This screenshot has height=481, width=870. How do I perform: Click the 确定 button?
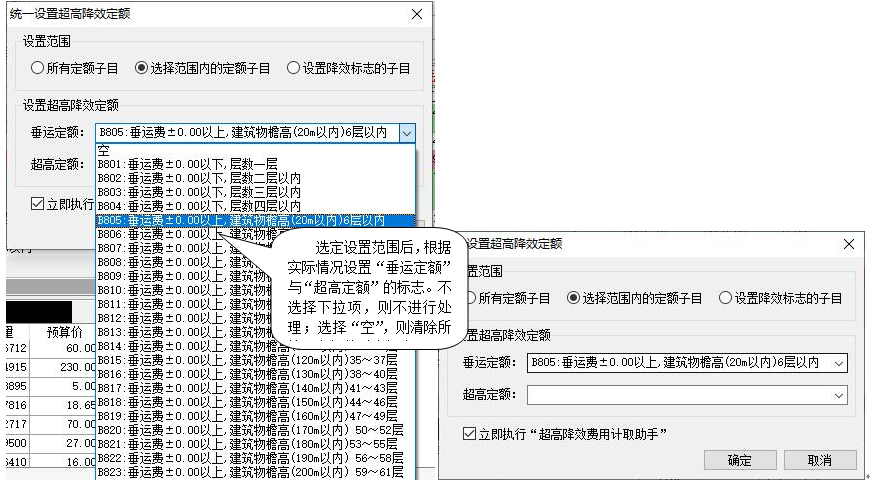tap(740, 460)
